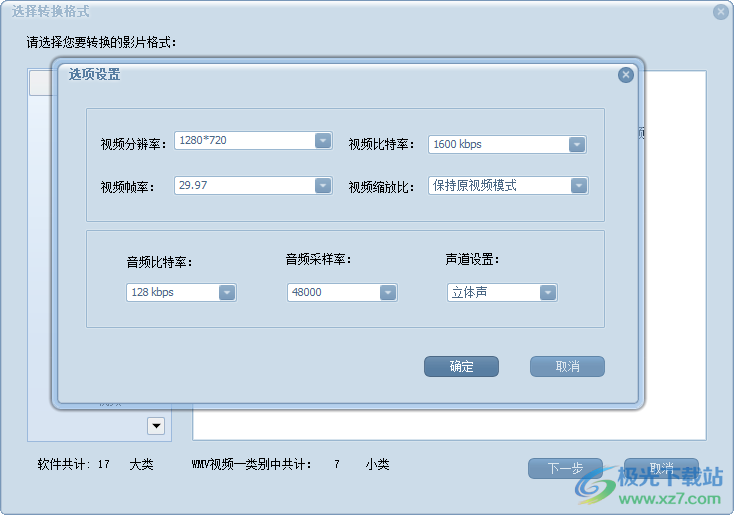Open the 视频比特率 dropdown arrow

[x=577, y=145]
